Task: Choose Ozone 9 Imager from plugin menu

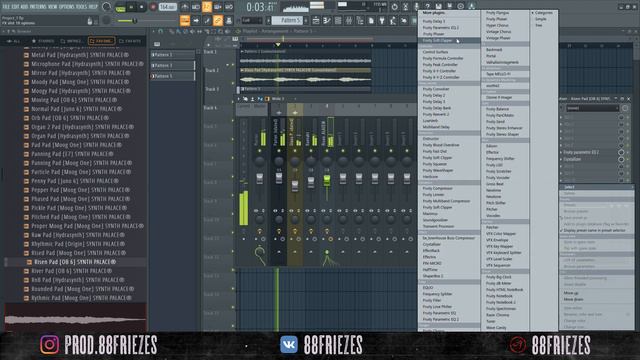Action: pyautogui.click(x=499, y=98)
